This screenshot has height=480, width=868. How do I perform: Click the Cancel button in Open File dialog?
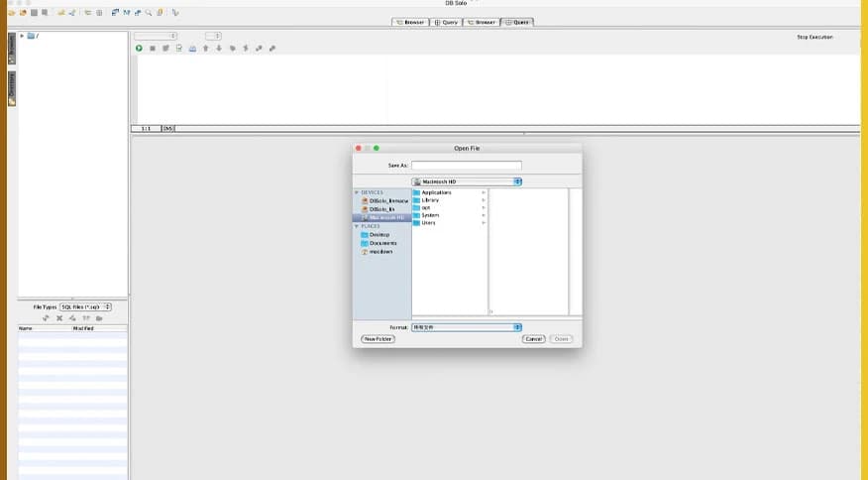(533, 339)
